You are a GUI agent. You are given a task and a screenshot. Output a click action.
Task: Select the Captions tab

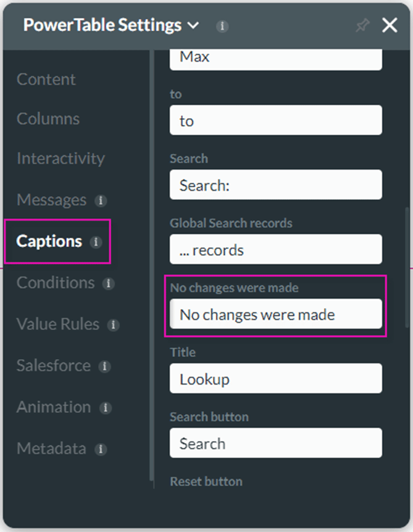(49, 241)
